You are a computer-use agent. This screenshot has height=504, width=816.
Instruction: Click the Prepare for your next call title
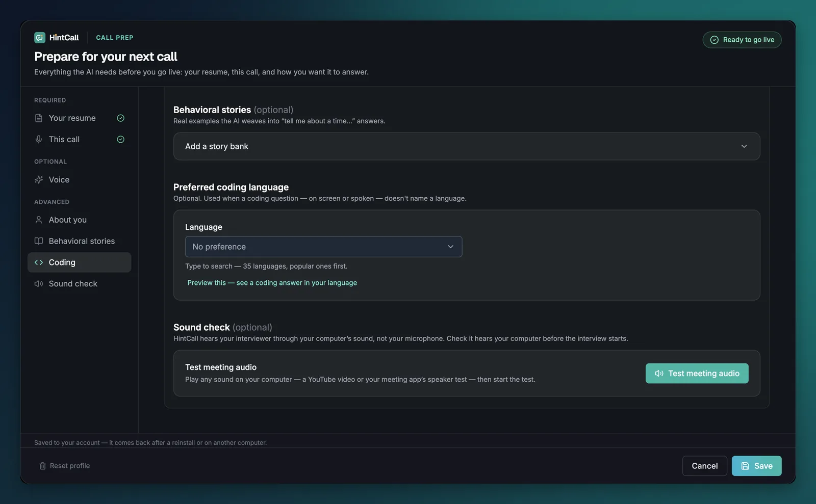[106, 57]
